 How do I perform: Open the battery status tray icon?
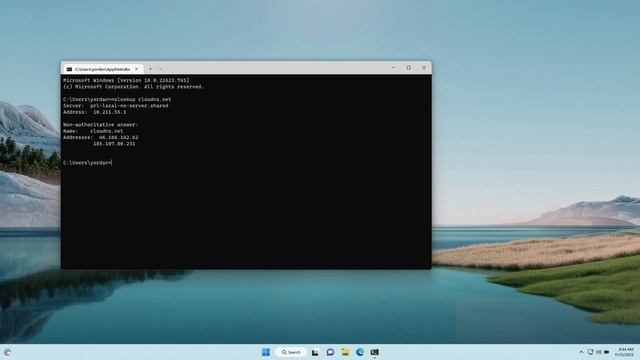607,352
